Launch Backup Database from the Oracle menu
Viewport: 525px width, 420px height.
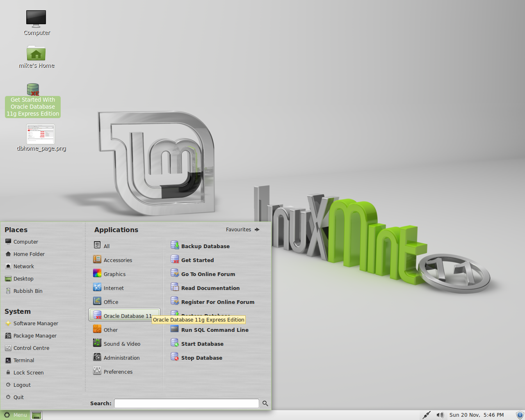pyautogui.click(x=200, y=246)
